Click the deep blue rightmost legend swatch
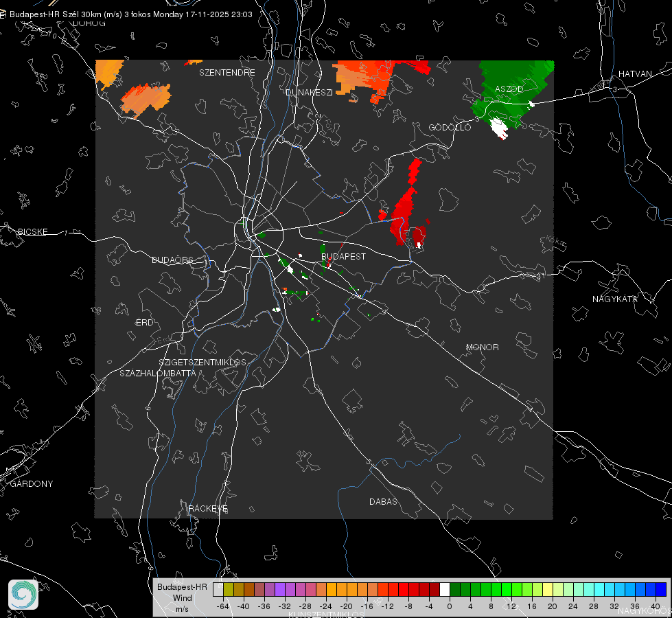 (661, 590)
